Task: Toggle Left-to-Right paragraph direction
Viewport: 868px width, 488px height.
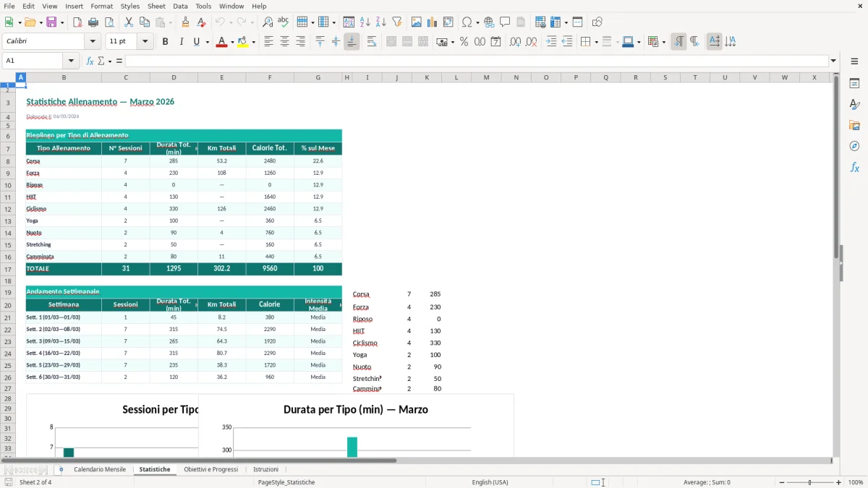Action: [678, 42]
